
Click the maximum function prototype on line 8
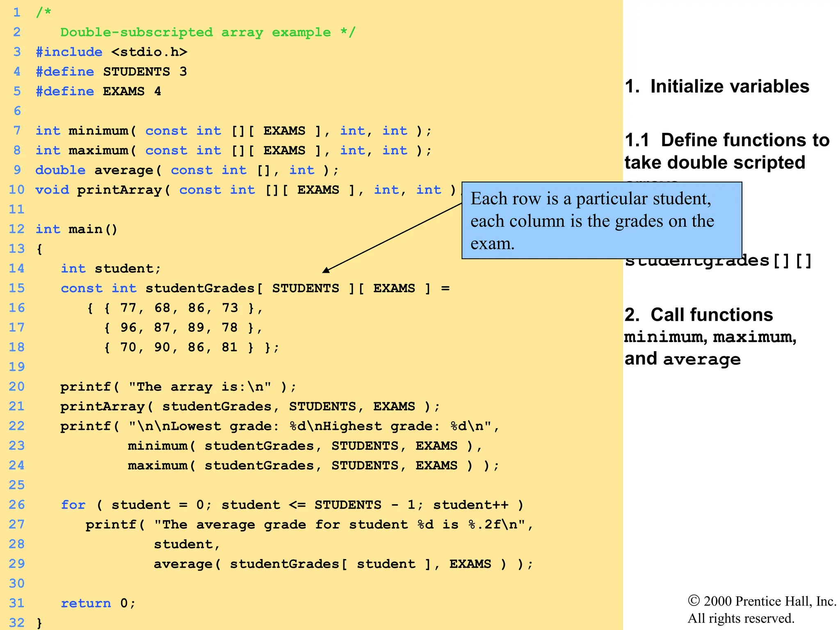pyautogui.click(x=234, y=151)
